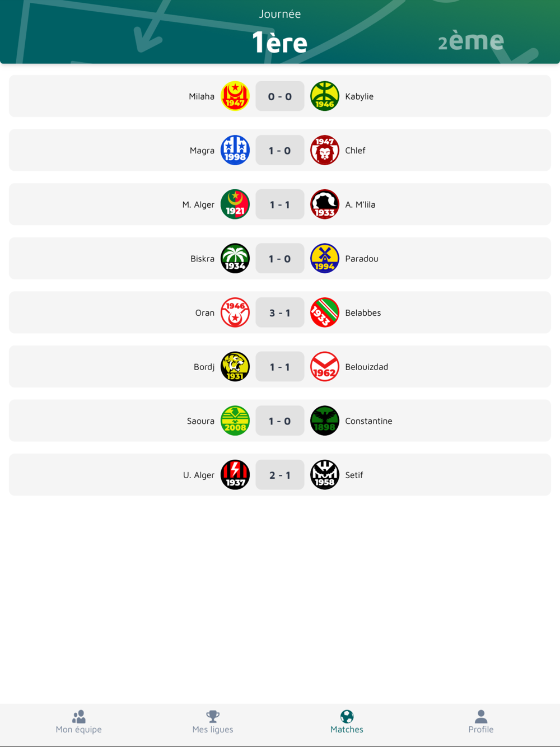
Task: Tap the Bordj 1931 tiger crest
Action: point(235,367)
